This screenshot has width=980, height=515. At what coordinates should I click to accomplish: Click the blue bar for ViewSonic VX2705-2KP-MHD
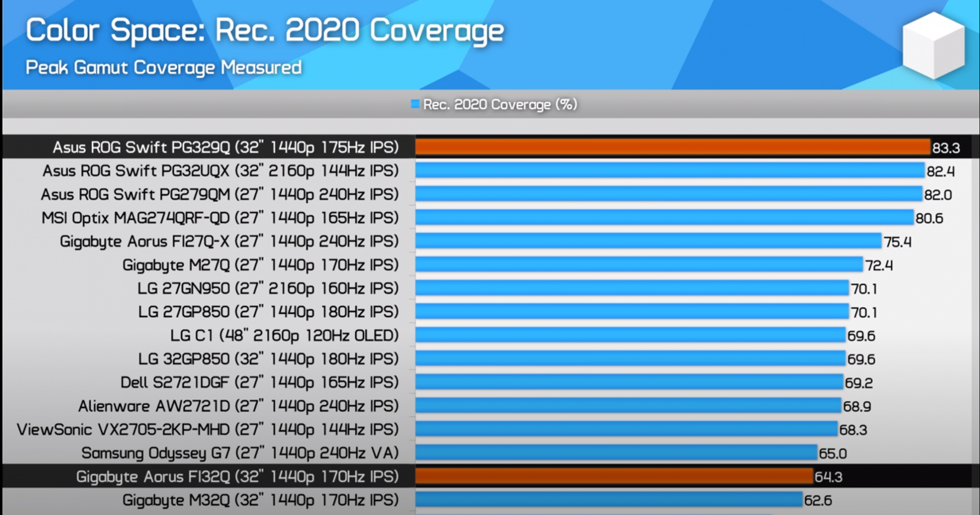coord(627,429)
